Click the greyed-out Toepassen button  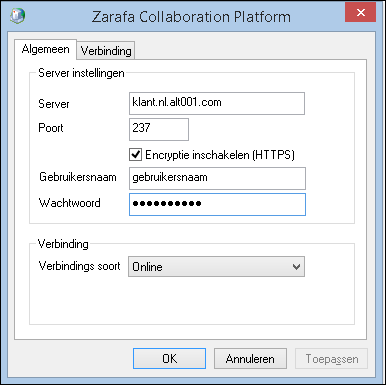[x=332, y=359]
